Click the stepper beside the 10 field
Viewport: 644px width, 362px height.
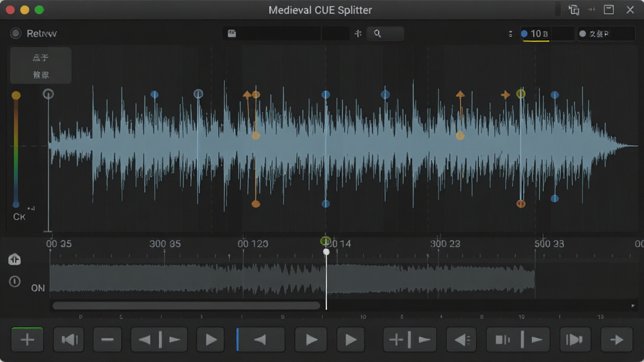pyautogui.click(x=510, y=34)
